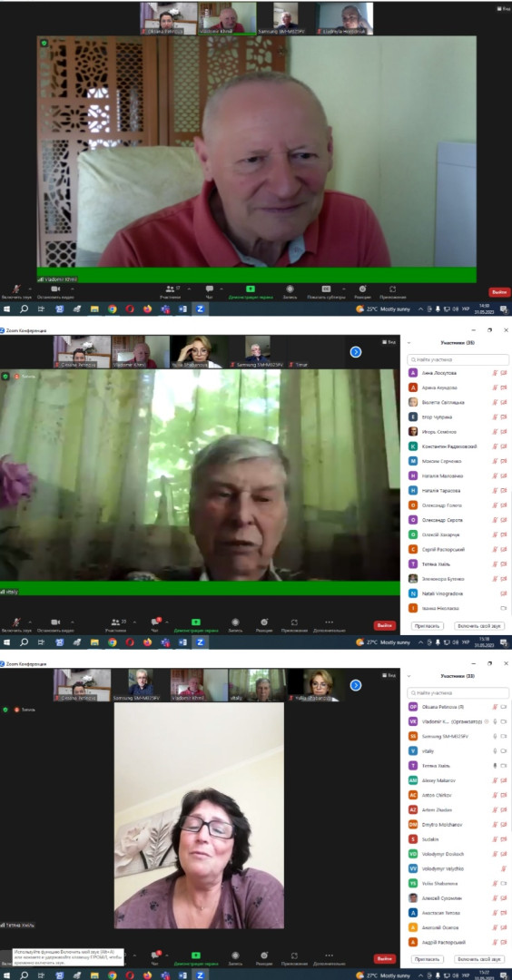This screenshot has height=980, width=512.
Task: Open Реакции in the 35-participant window
Action: [x=264, y=624]
